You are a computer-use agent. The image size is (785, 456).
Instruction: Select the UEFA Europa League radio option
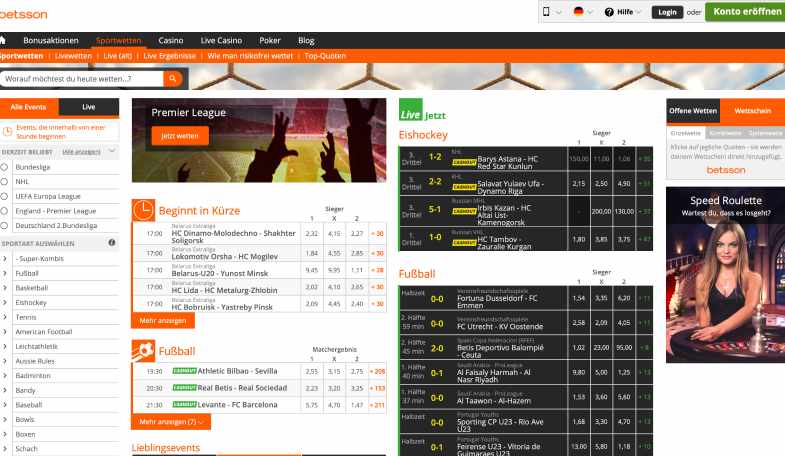point(4,196)
